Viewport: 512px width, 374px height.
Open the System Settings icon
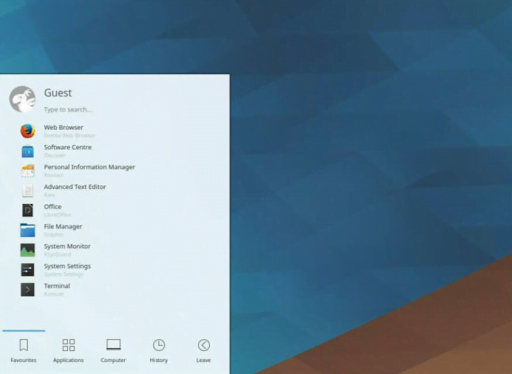28,270
